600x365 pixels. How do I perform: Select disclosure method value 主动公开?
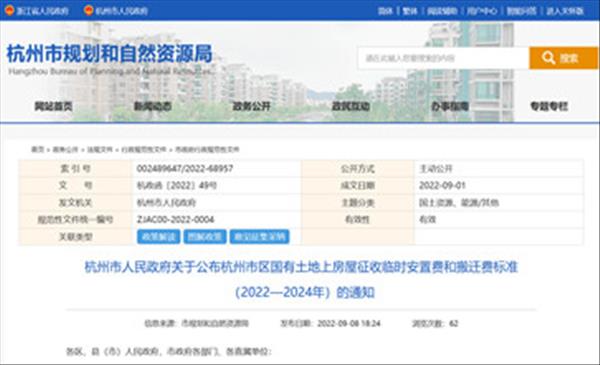point(436,168)
